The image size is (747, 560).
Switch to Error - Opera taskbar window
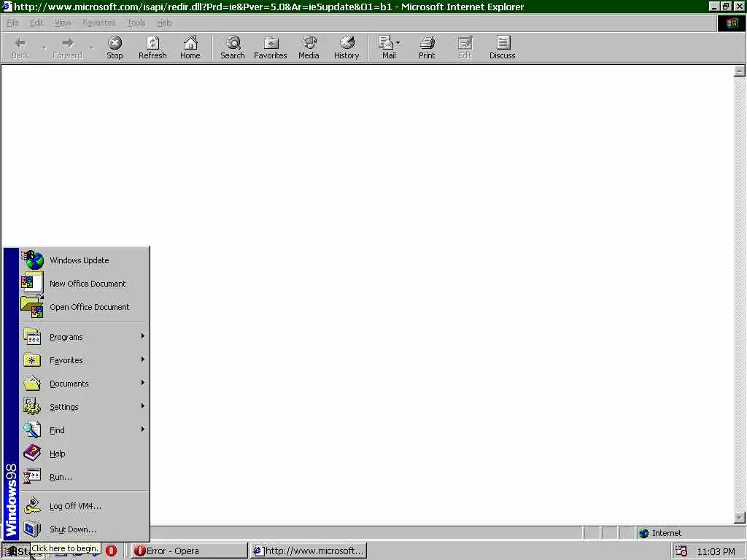click(189, 551)
